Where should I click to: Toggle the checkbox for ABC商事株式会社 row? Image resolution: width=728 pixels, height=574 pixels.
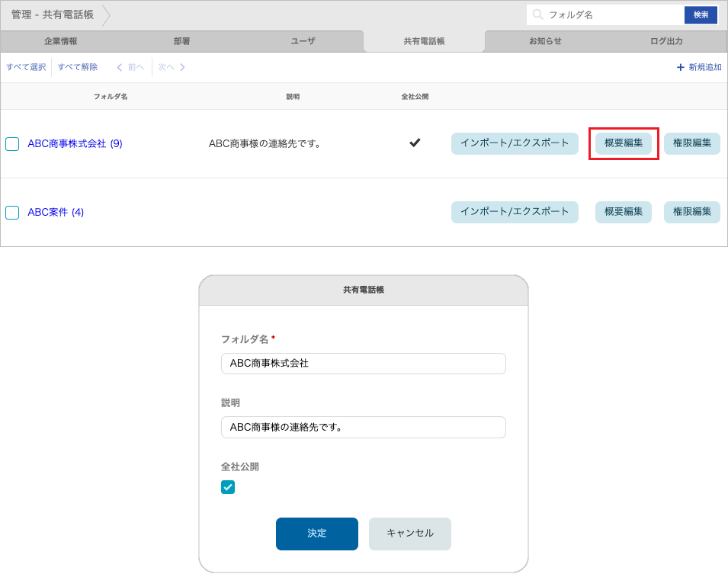(12, 143)
